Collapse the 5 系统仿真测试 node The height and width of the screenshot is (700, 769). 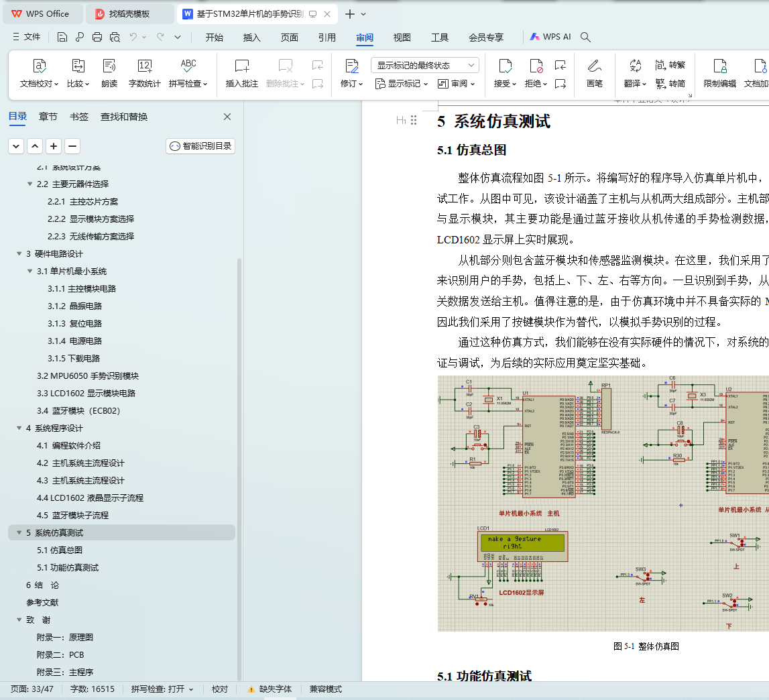(x=19, y=533)
